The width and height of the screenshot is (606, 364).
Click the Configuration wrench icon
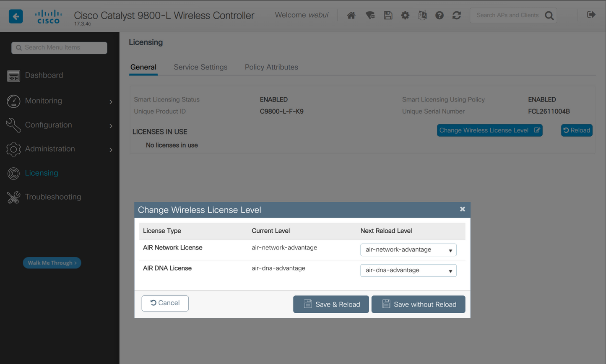click(x=13, y=125)
